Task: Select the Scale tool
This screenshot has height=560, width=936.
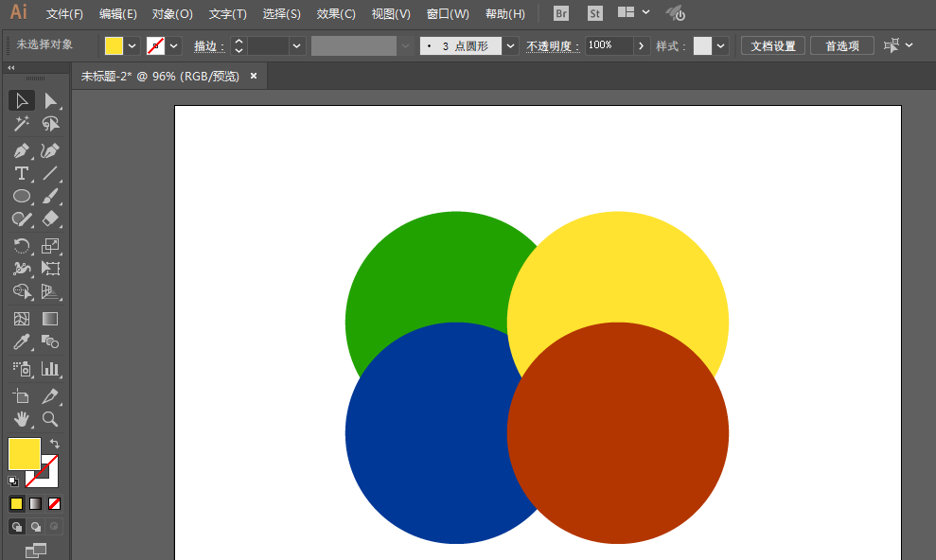Action: (x=50, y=246)
